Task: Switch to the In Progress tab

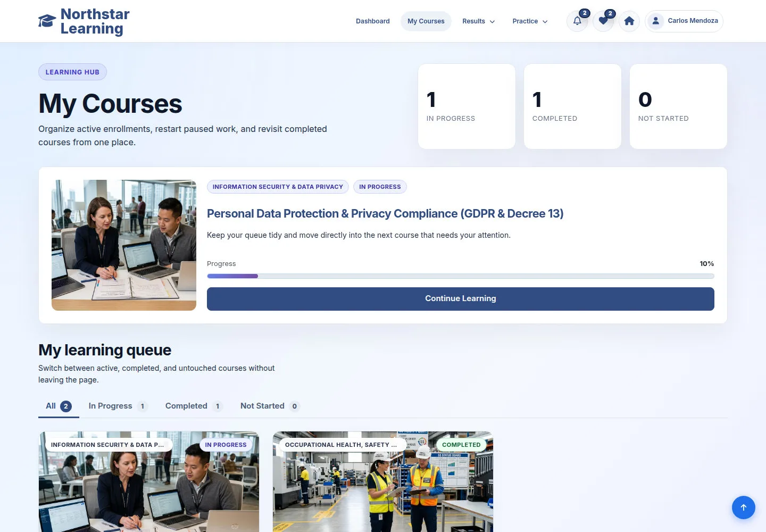Action: (118, 406)
